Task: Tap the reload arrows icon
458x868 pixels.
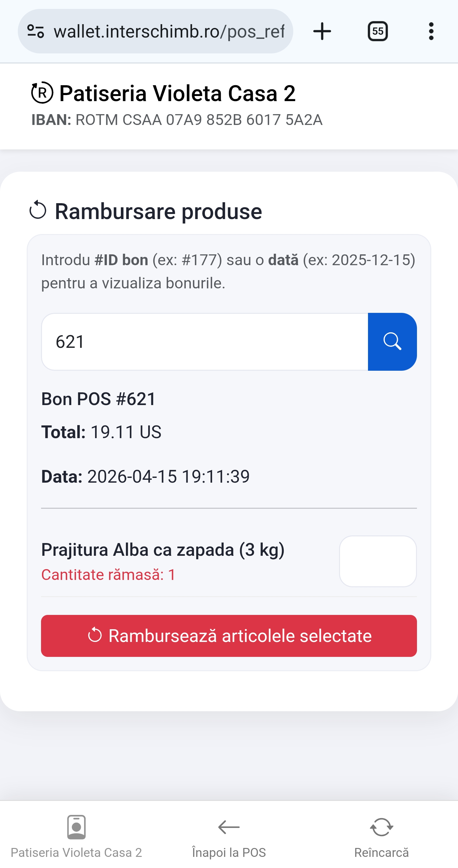Action: click(x=381, y=827)
